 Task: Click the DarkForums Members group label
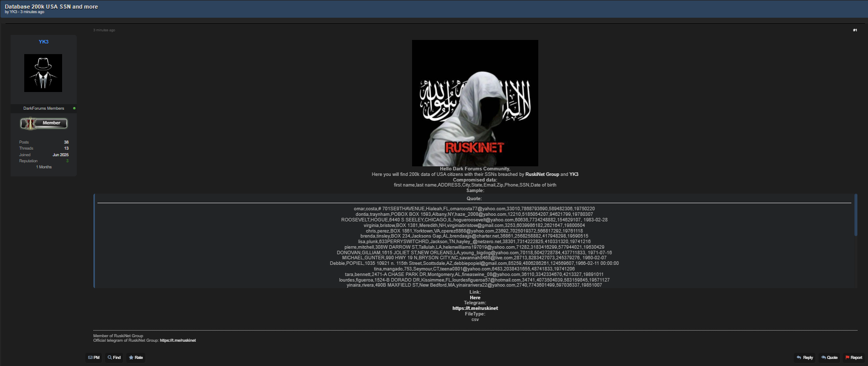coord(43,108)
